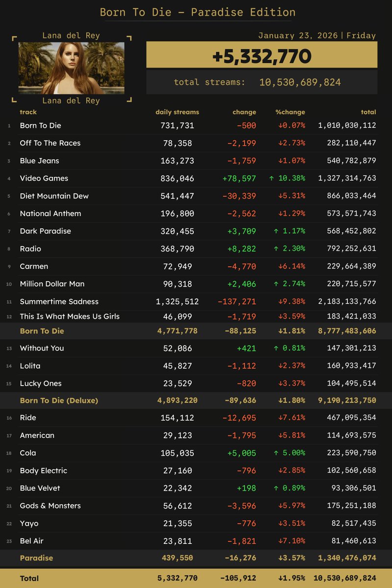Image resolution: width=392 pixels, height=588 pixels.
Task: Click the 'Paradise' subtotal row label
Action: point(36,558)
